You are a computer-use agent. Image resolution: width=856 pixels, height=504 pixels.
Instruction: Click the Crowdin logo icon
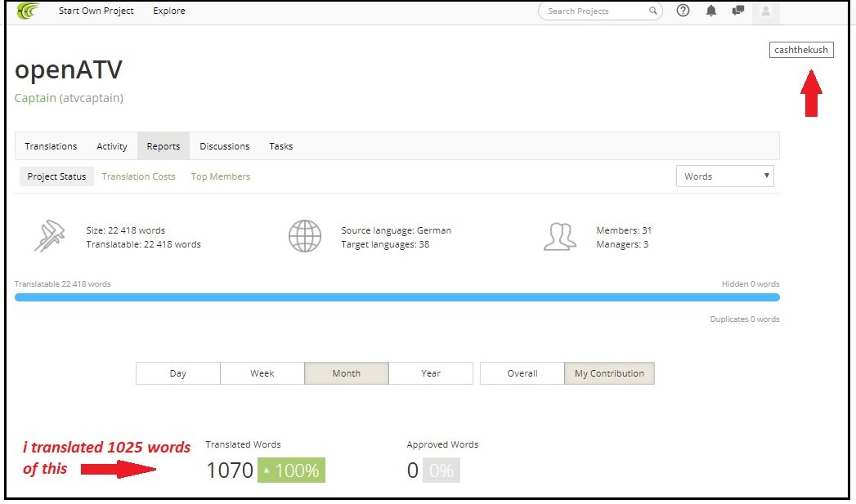click(28, 11)
